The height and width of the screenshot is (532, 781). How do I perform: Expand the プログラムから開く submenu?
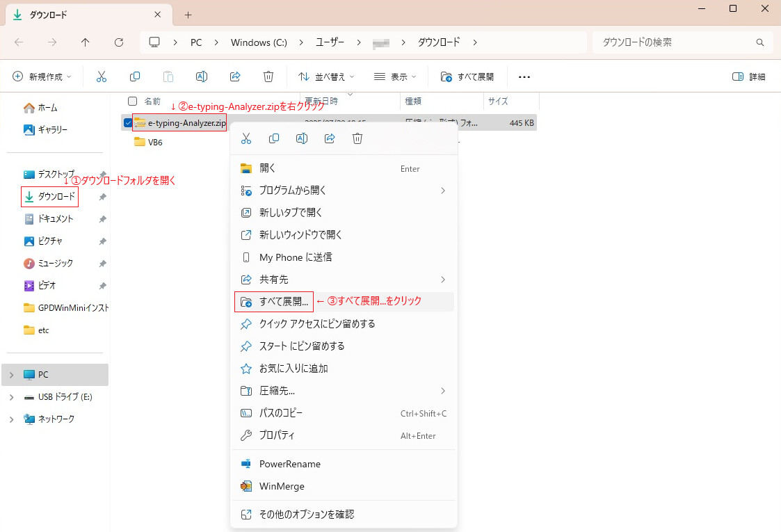344,191
